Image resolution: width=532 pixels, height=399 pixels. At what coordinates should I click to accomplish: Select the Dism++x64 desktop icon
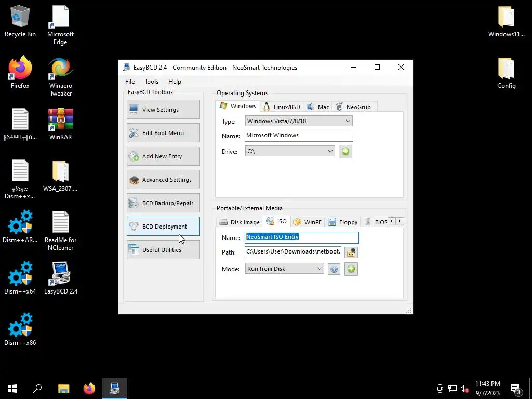click(20, 278)
